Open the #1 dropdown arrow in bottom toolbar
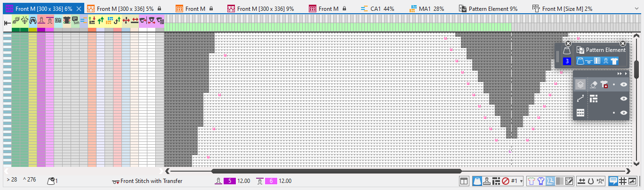The width and height of the screenshot is (644, 190). coord(522,181)
